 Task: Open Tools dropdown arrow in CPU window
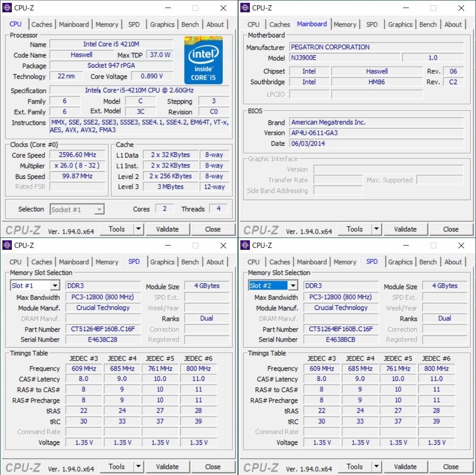[x=139, y=229]
